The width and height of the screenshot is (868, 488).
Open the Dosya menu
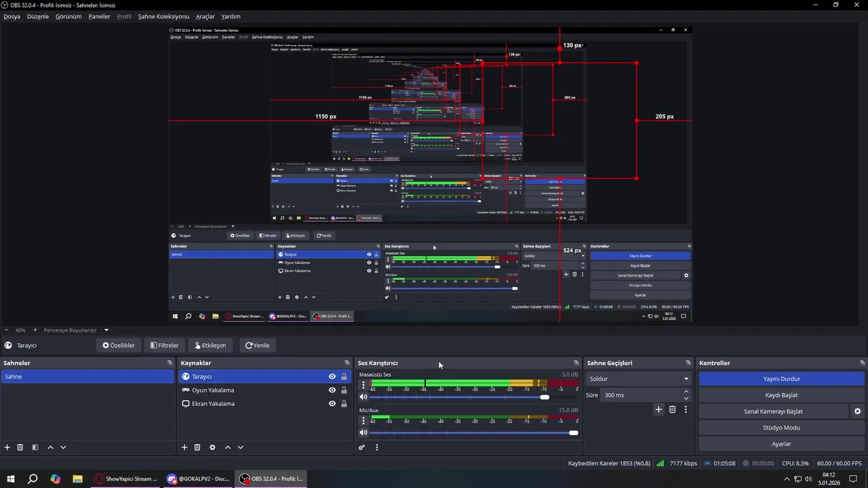[12, 16]
